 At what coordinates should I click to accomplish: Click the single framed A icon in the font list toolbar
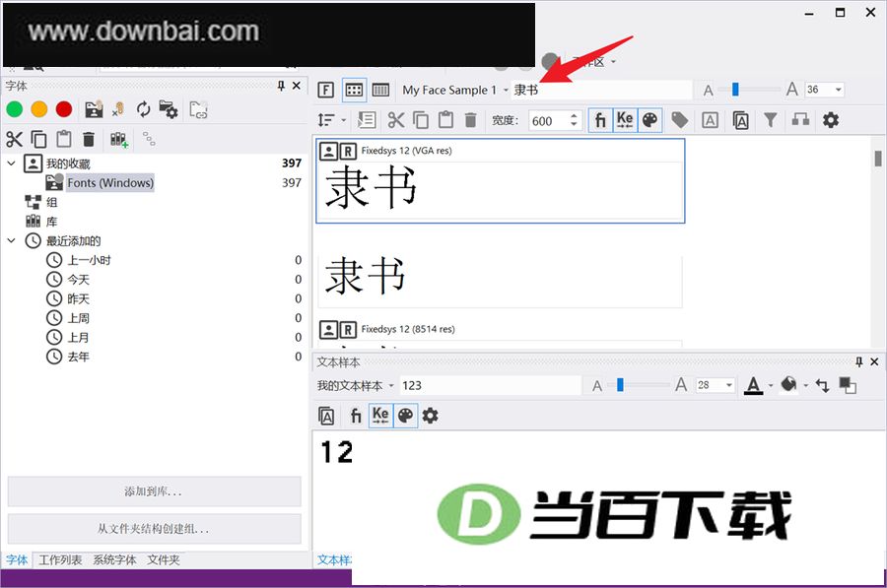(710, 120)
